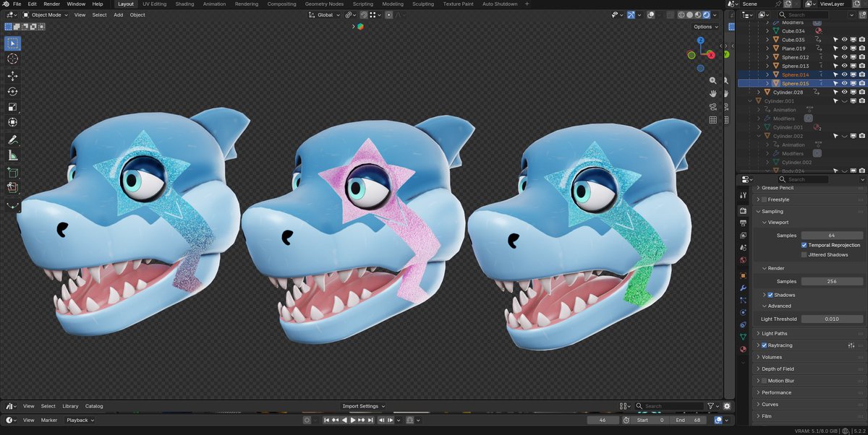
Task: Toggle proportional editing button
Action: (x=389, y=14)
